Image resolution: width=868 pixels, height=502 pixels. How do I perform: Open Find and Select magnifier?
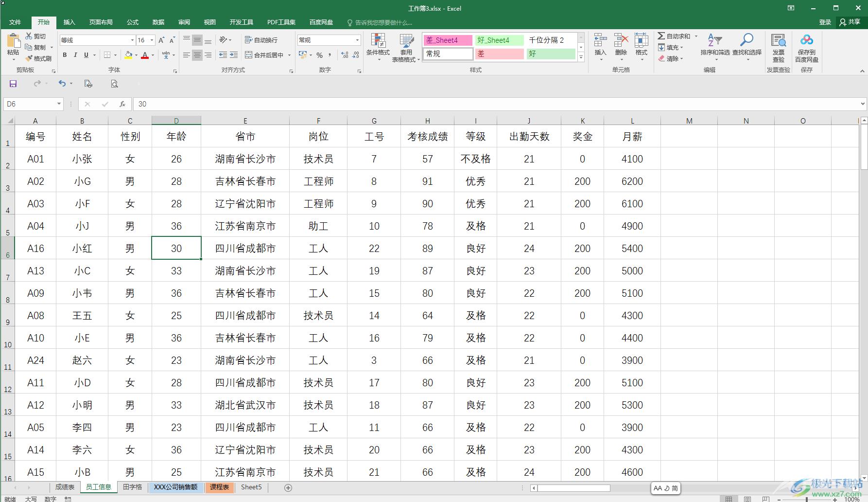[x=747, y=47]
